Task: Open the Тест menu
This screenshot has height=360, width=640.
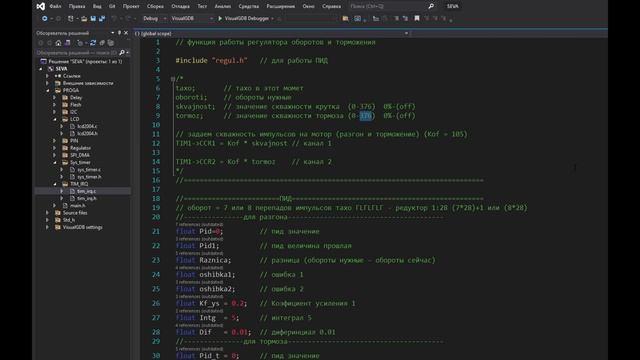Action: tap(202, 6)
